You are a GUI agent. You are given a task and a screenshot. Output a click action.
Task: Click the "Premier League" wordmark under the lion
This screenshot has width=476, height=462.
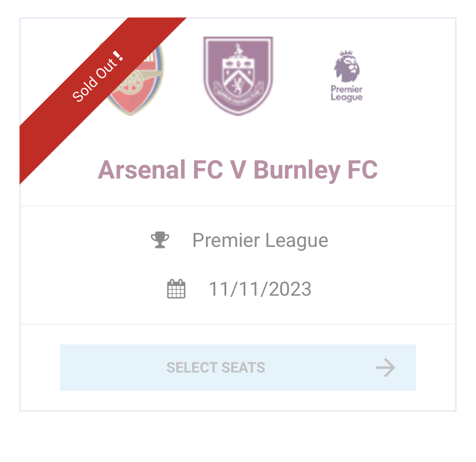347,93
